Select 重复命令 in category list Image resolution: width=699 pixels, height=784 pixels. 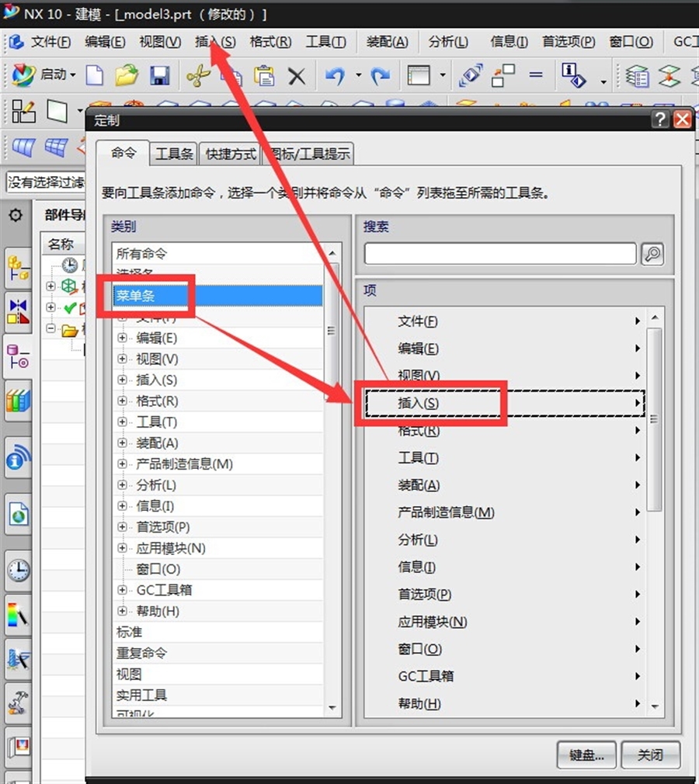217,653
